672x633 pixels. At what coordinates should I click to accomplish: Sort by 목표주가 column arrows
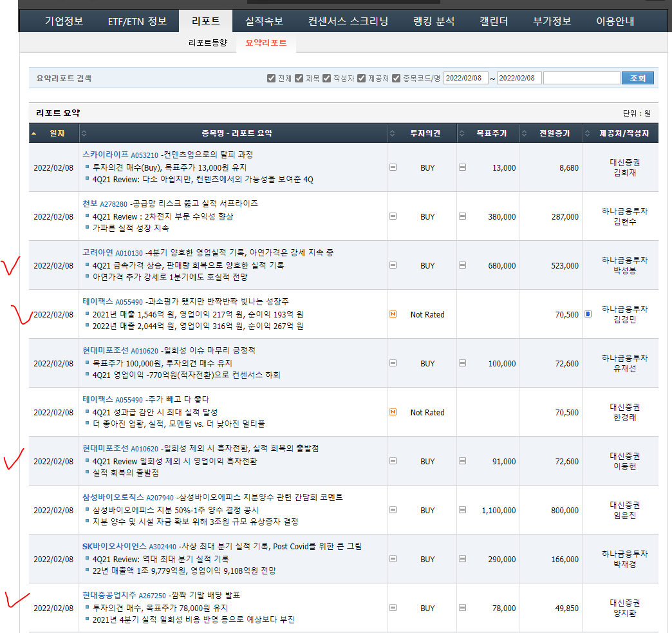pyautogui.click(x=462, y=133)
